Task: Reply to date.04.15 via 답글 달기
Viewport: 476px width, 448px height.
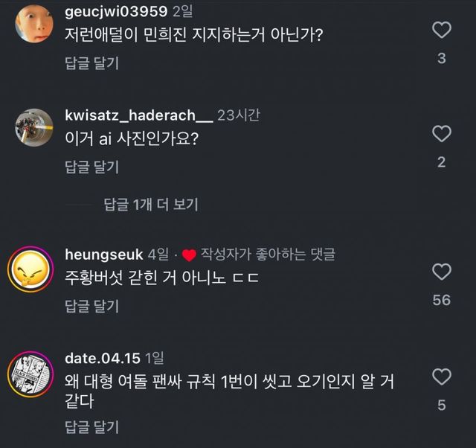Action: tap(91, 426)
